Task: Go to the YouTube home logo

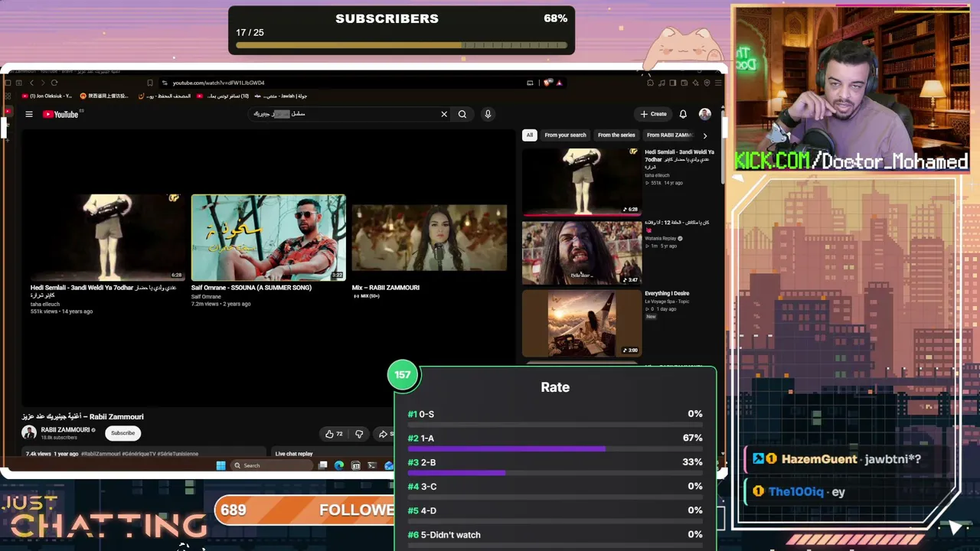Action: [60, 114]
